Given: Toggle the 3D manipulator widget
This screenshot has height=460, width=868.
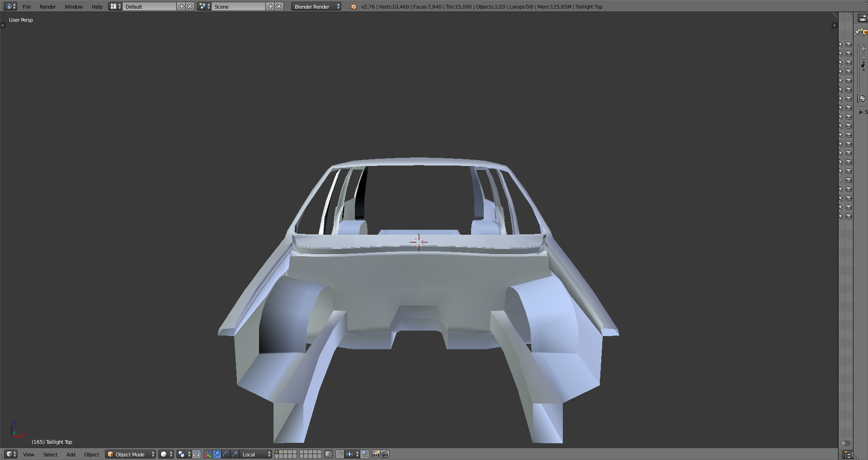Looking at the screenshot, I should tap(208, 454).
